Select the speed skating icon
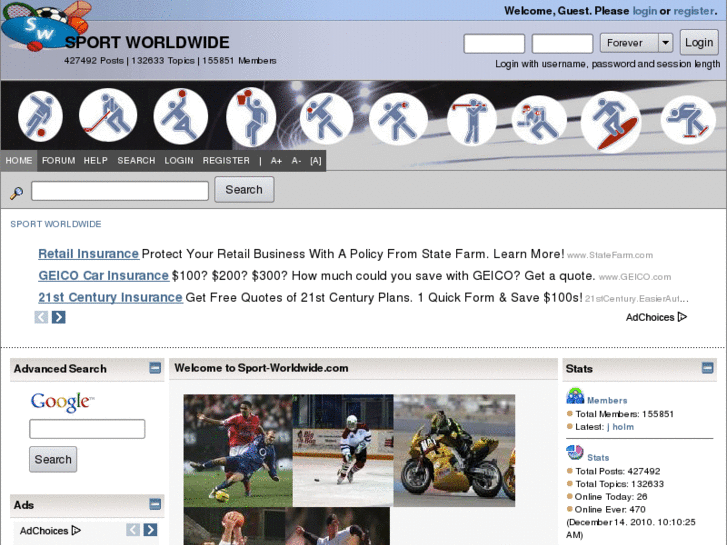Viewport: 727px width, 545px height. [688, 120]
